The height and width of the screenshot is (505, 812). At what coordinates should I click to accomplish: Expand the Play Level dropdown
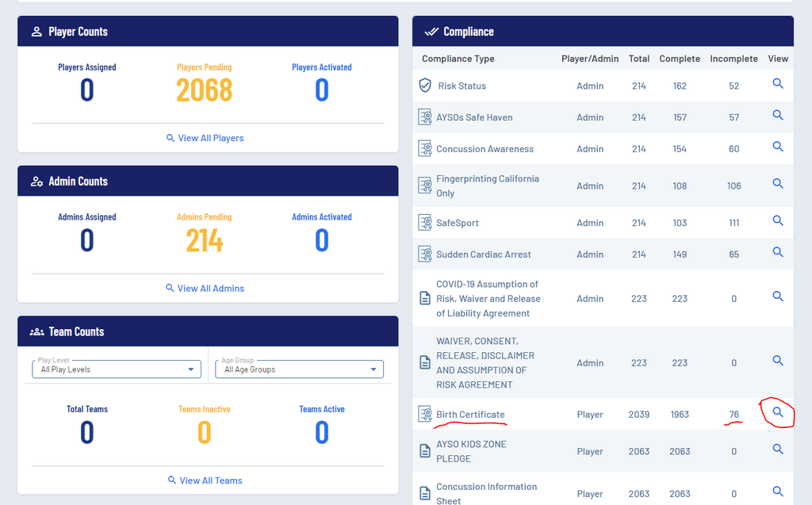(117, 369)
